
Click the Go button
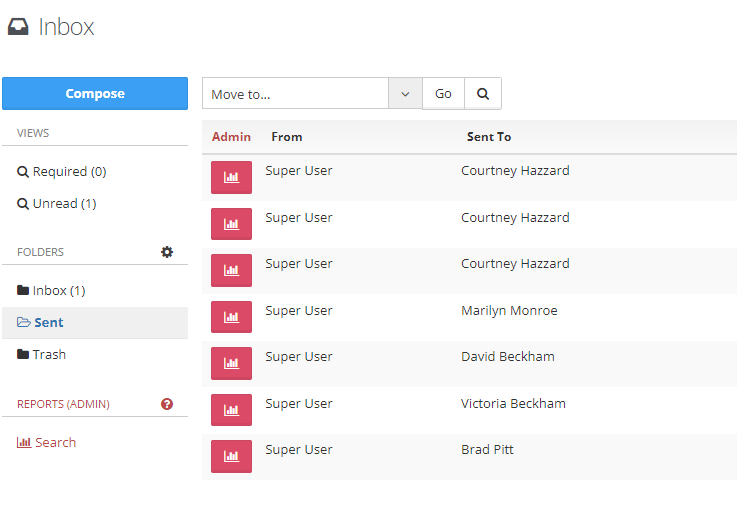(x=443, y=94)
